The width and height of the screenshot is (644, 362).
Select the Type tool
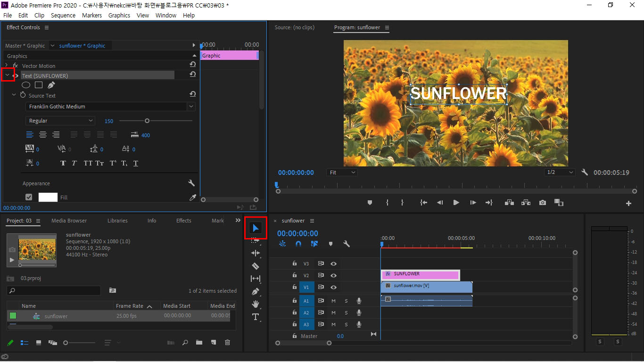256,317
